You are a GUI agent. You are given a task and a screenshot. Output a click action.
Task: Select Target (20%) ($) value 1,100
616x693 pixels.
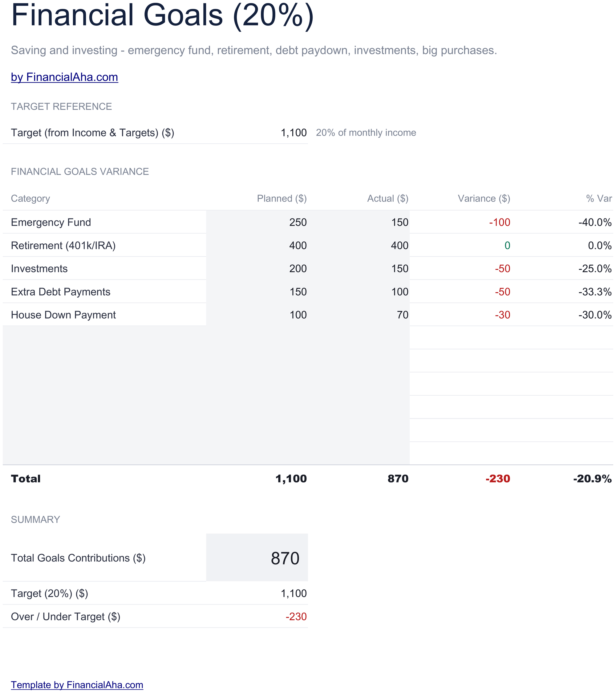coord(294,593)
